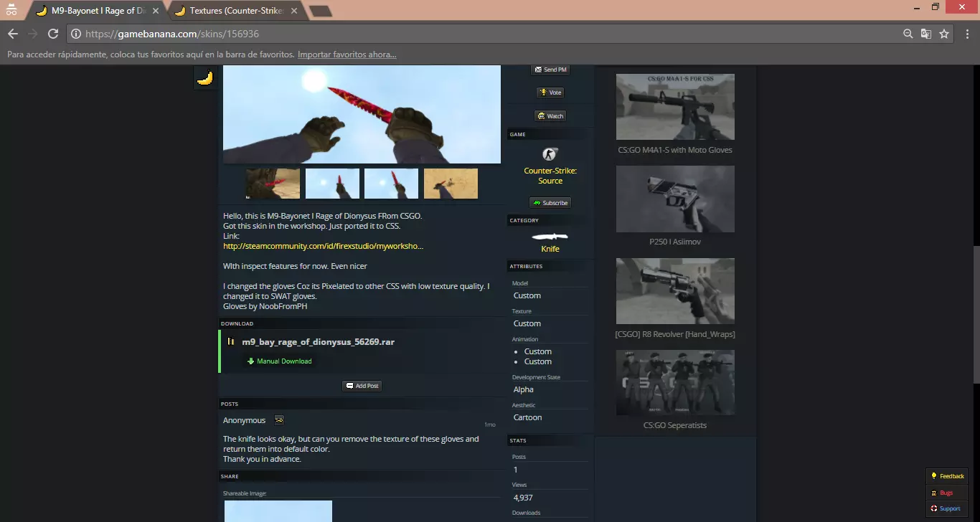Select the third screenshot thumbnail
The width and height of the screenshot is (980, 522).
point(391,184)
